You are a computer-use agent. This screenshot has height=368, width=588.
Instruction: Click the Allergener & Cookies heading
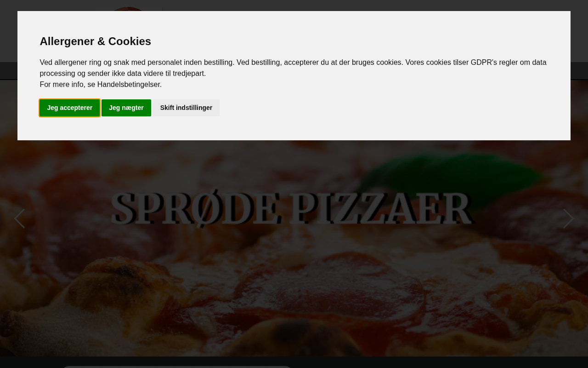(x=96, y=41)
